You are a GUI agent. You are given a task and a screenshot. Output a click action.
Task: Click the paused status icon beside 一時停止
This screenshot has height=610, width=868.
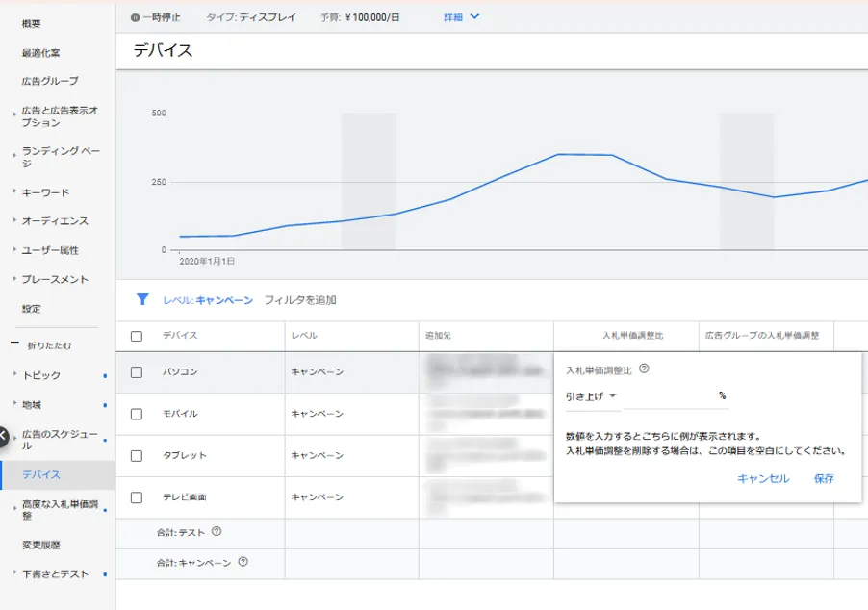point(135,17)
